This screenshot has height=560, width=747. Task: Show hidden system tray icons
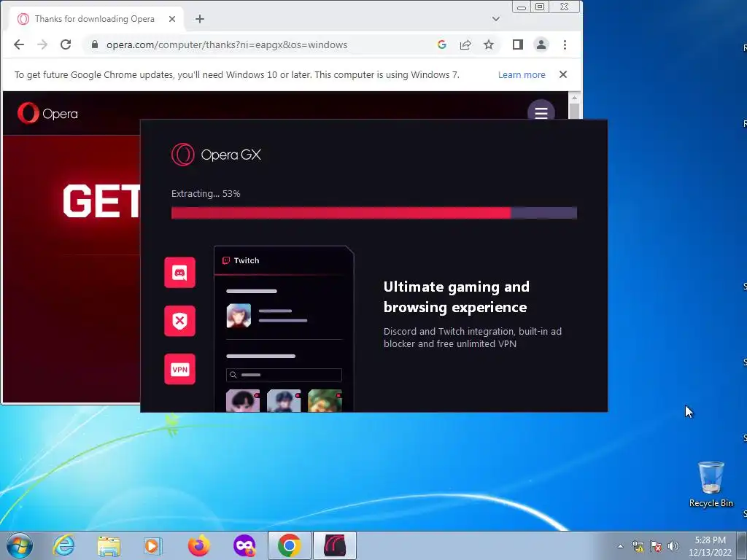point(620,546)
